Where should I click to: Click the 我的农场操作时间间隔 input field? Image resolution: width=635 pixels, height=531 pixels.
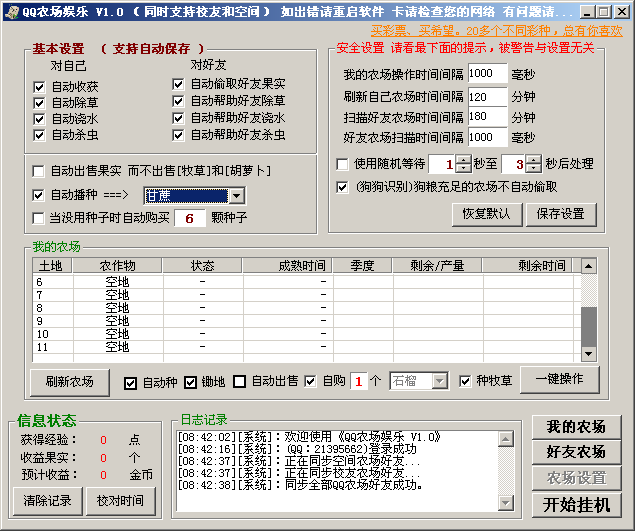click(x=487, y=74)
